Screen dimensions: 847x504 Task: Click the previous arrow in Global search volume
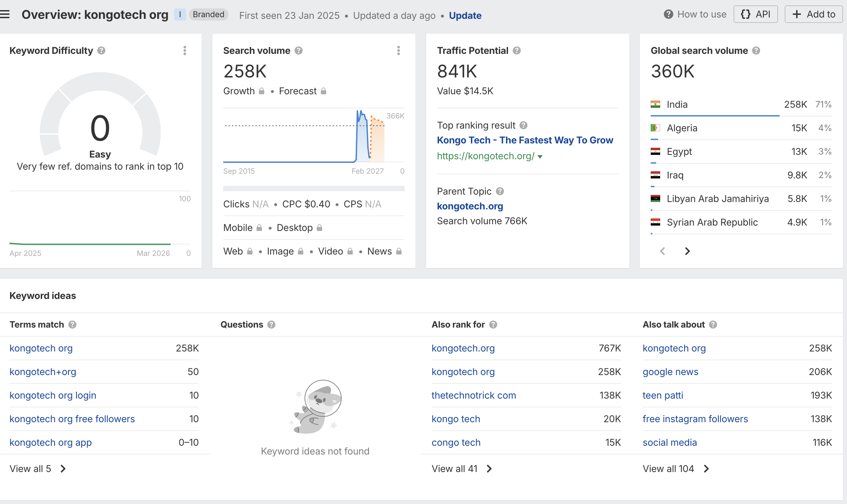[663, 251]
